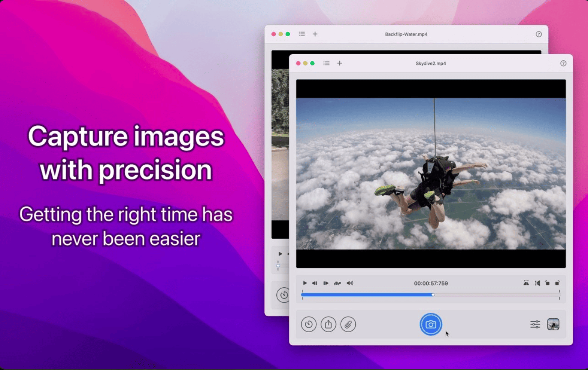Click the plus icon in Backflip-Water window
The width and height of the screenshot is (588, 370).
315,34
